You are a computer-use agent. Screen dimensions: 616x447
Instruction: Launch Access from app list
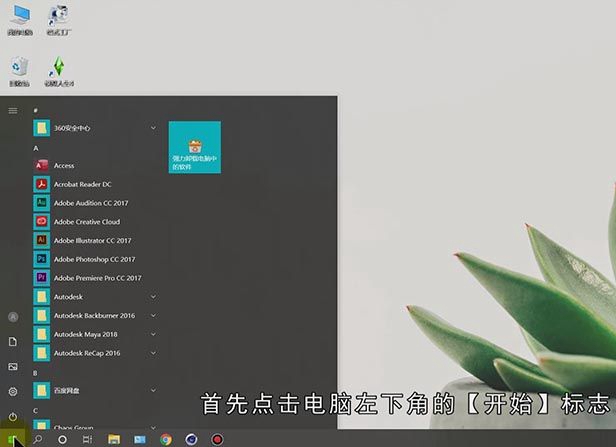click(x=96, y=165)
